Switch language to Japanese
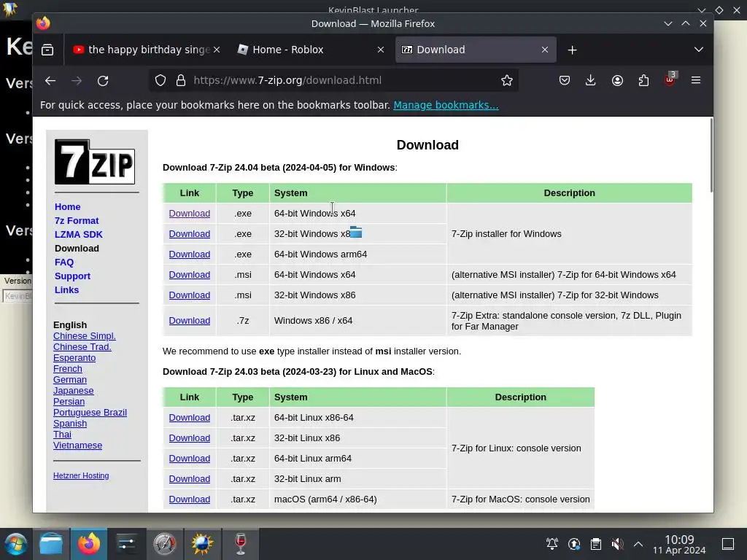The height and width of the screenshot is (560, 747). pyautogui.click(x=74, y=391)
